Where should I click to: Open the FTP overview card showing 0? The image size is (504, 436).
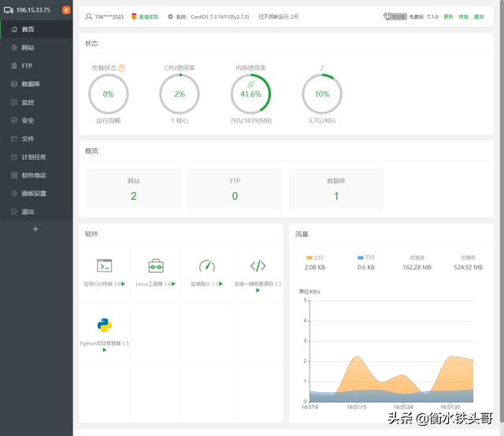pos(235,189)
